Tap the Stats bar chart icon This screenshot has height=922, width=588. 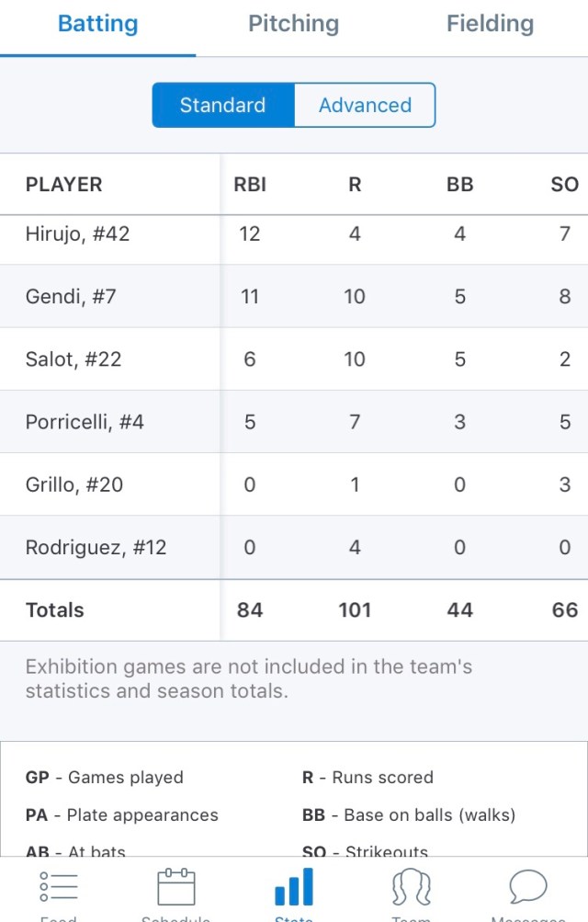pos(294,890)
